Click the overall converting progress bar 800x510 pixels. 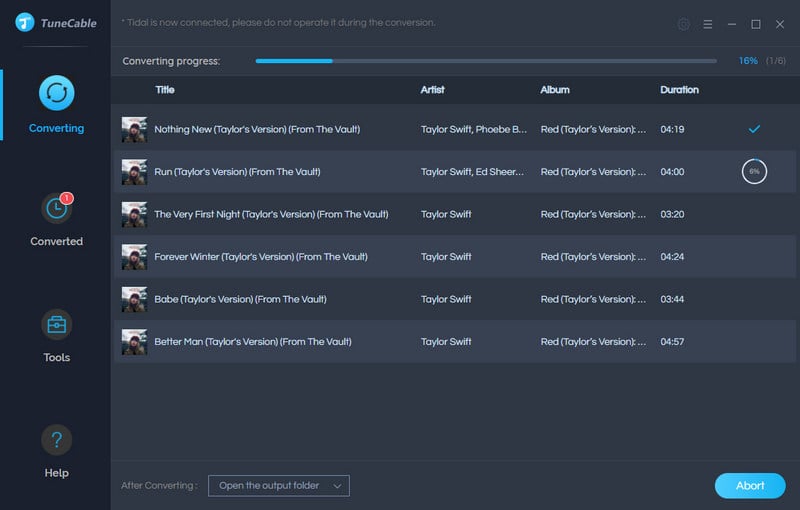click(486, 61)
